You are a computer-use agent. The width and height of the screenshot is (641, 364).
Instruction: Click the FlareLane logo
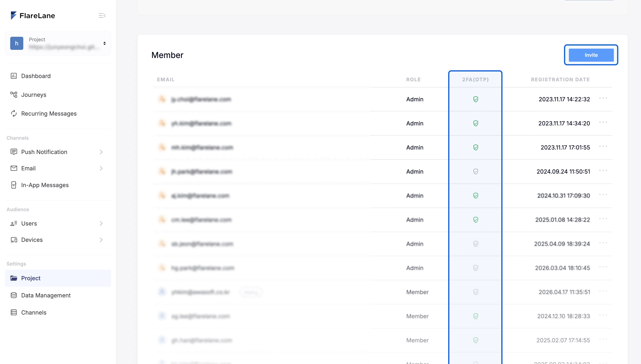click(x=33, y=16)
